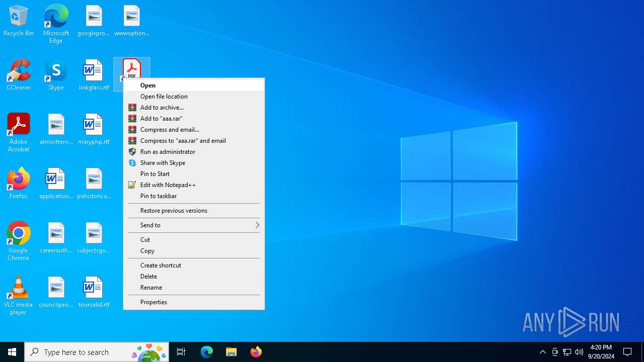This screenshot has height=362, width=644.
Task: Choose Compress and email...
Action: pos(194,130)
